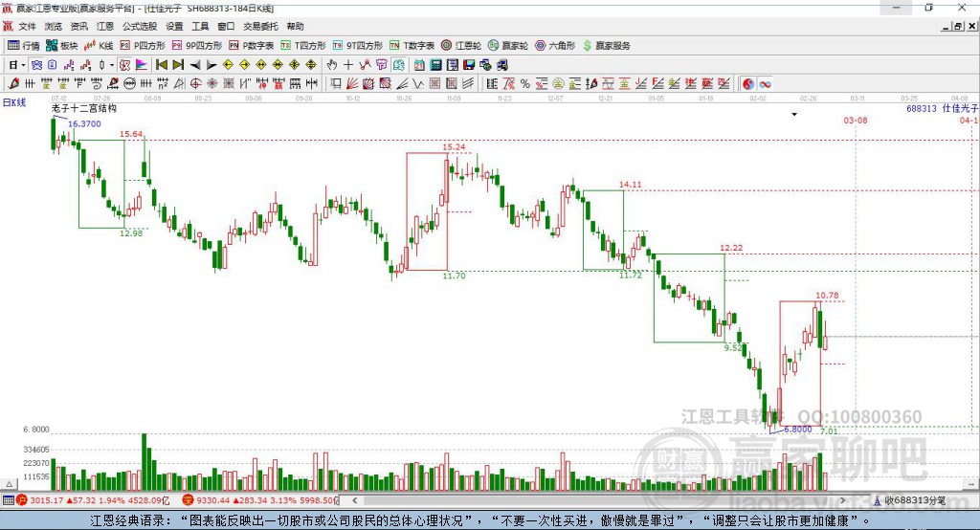Open the 行情 quotes view
Image resolution: width=980 pixels, height=530 pixels.
point(24,46)
